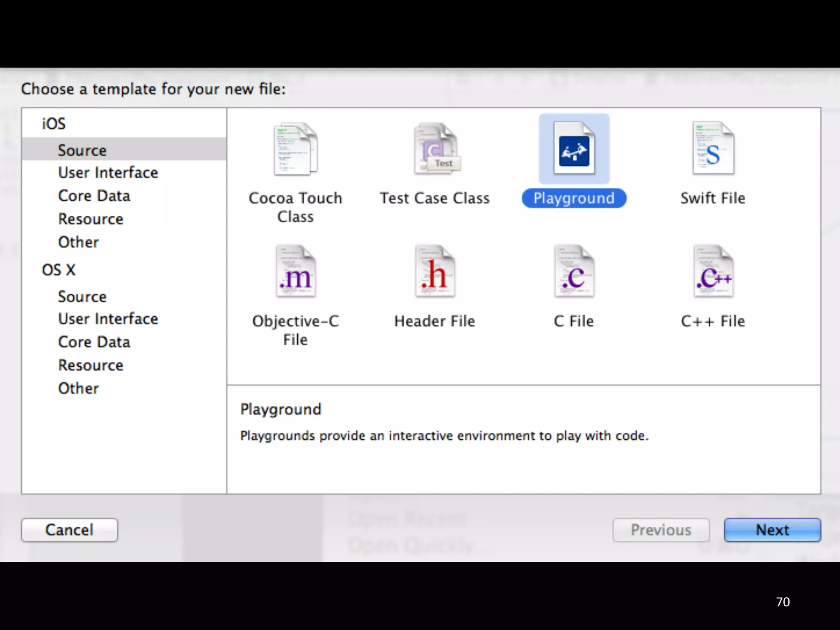Image resolution: width=840 pixels, height=630 pixels.
Task: Choose Resource under iOS category
Action: pyautogui.click(x=91, y=219)
